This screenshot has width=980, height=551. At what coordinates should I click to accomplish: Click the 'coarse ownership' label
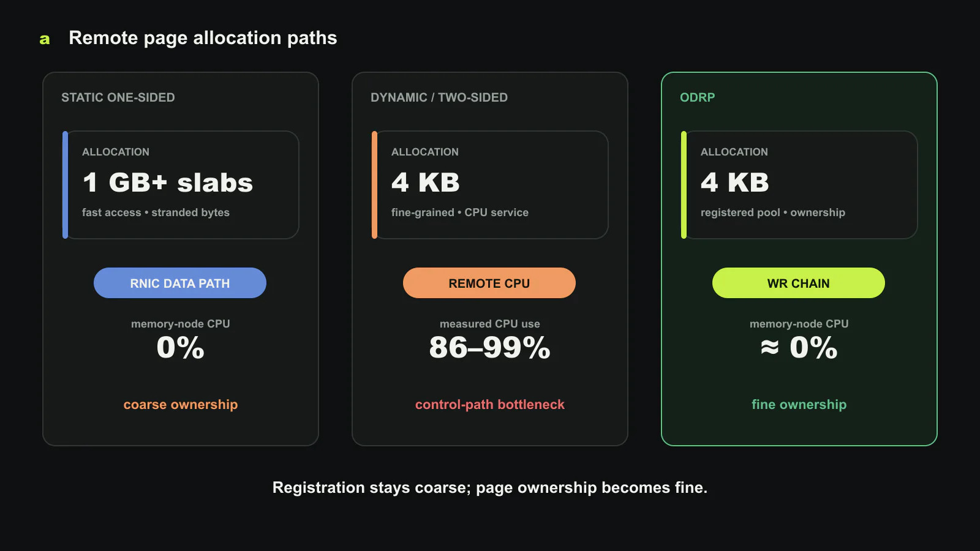point(181,405)
